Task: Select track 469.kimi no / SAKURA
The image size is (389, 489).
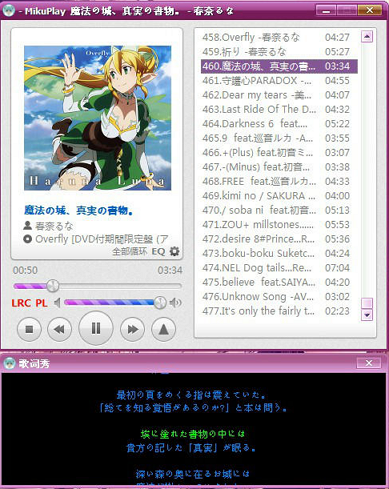Action: 279,196
